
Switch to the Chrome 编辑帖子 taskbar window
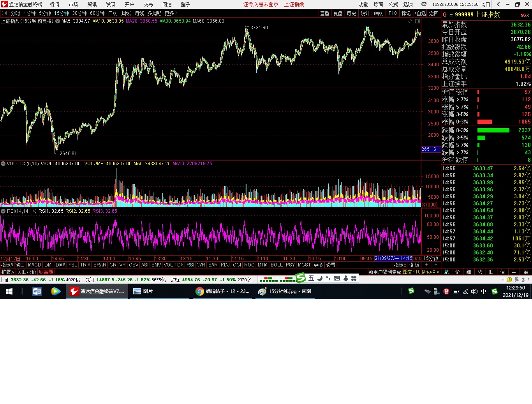(223, 291)
